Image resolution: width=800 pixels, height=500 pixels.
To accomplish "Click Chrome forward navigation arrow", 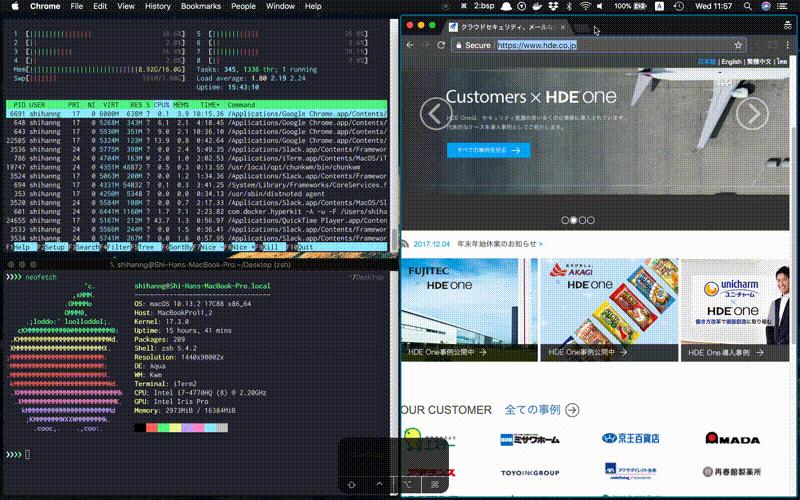I will click(x=426, y=45).
